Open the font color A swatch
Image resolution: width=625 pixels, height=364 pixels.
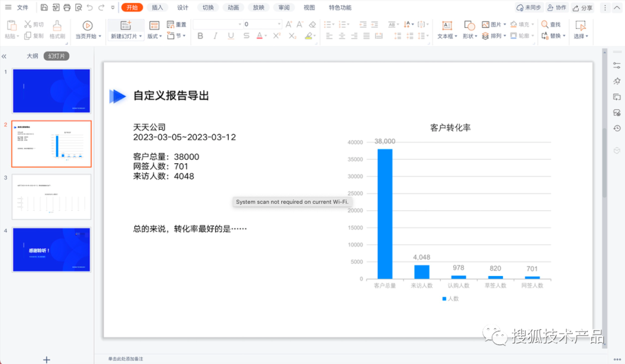[x=259, y=36]
